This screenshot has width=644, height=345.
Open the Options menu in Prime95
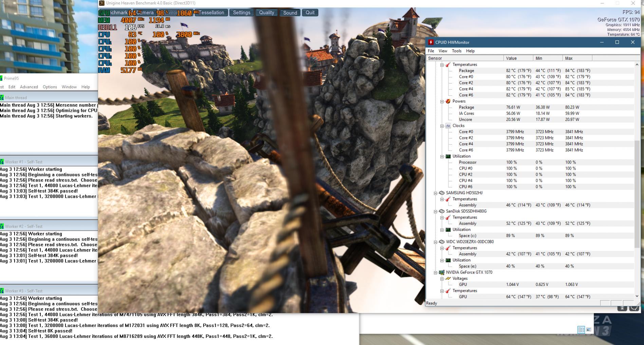50,87
